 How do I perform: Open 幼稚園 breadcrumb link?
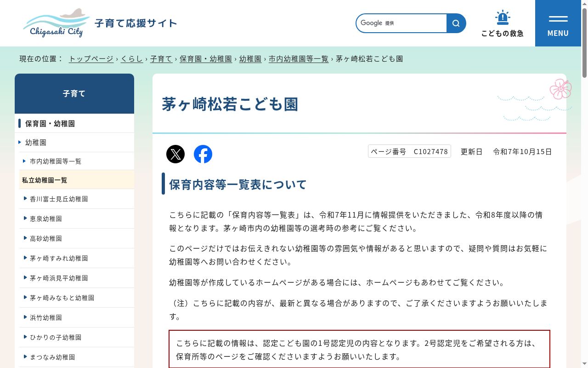click(x=250, y=59)
